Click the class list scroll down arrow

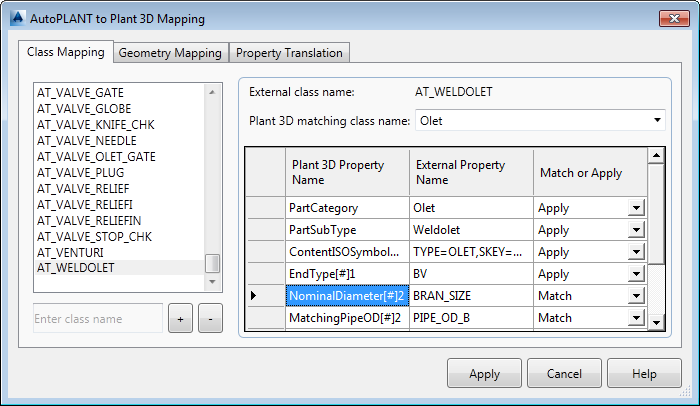(212, 282)
